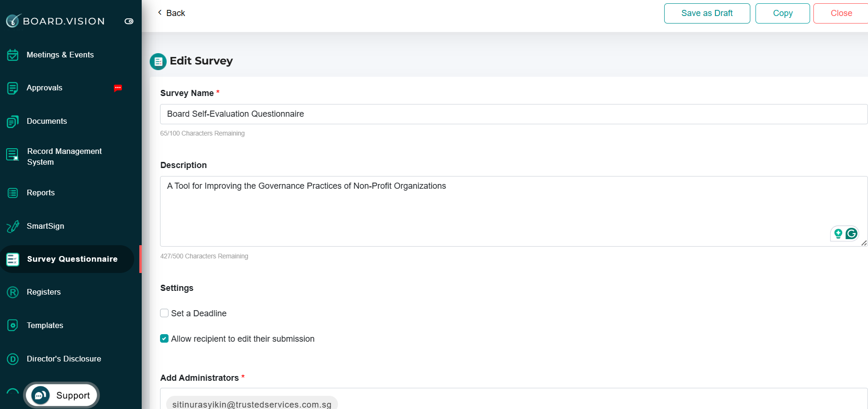The height and width of the screenshot is (409, 868).
Task: Click the Grammarly icon in Description
Action: point(852,233)
